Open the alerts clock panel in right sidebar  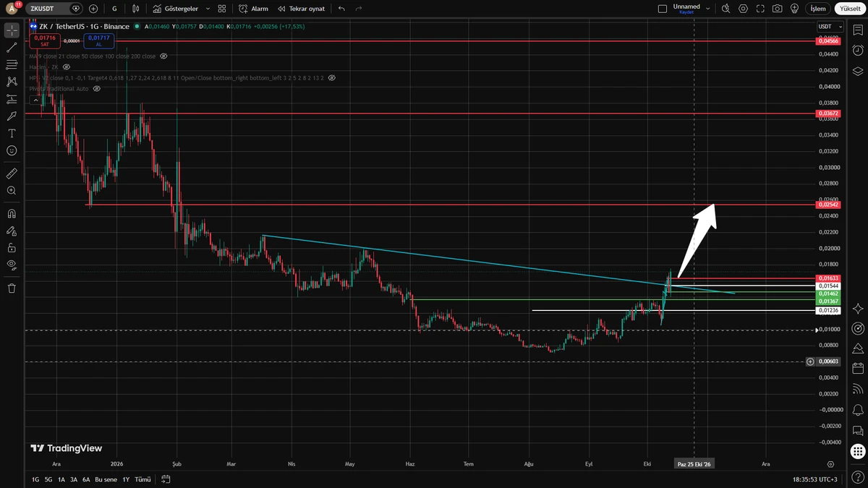[x=858, y=51]
